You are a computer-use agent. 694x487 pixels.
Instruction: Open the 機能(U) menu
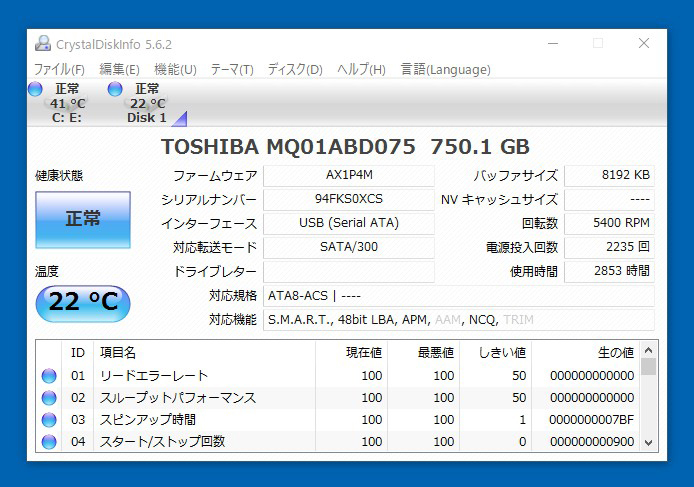(x=175, y=69)
